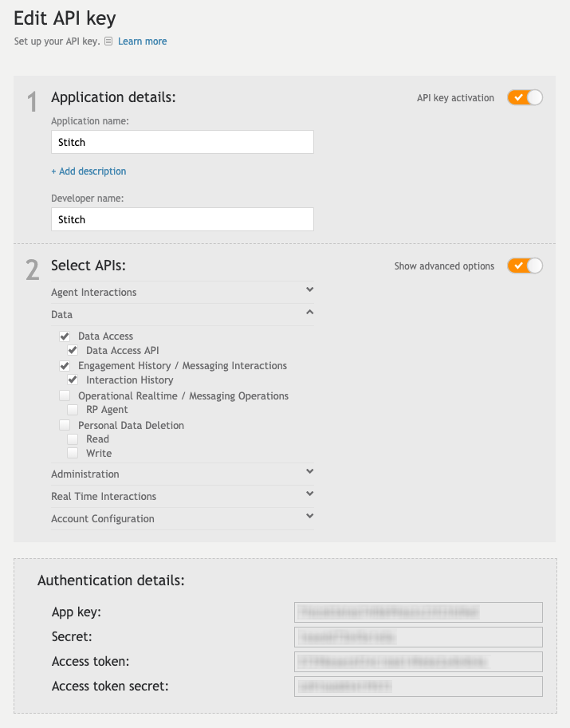The image size is (570, 728).
Task: Check the Personal Data Deletion checkbox
Action: 65,425
